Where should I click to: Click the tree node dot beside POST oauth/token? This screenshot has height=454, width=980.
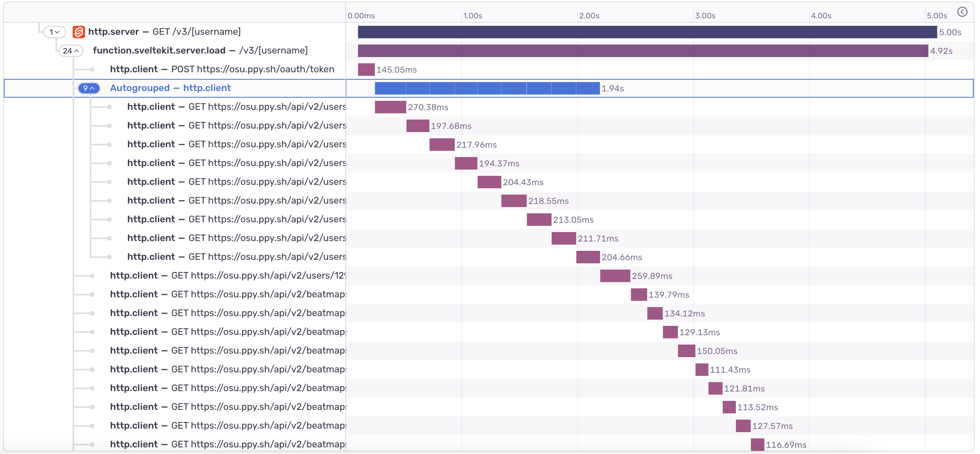point(92,70)
